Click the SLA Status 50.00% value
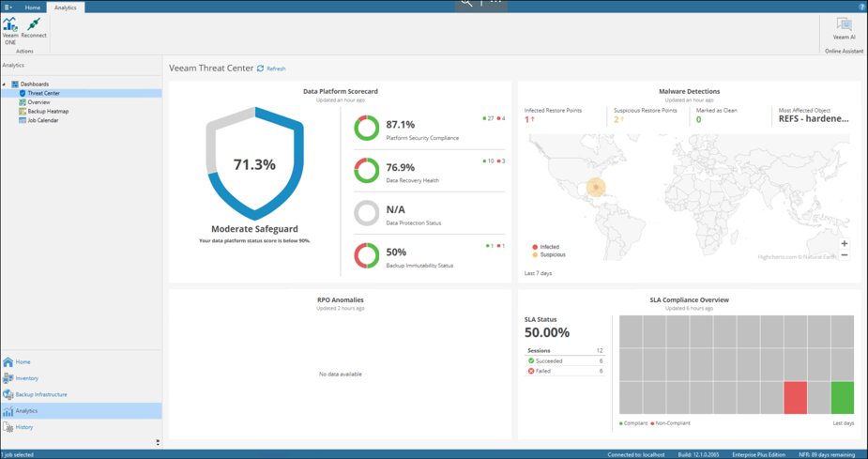The width and height of the screenshot is (868, 459). point(547,332)
